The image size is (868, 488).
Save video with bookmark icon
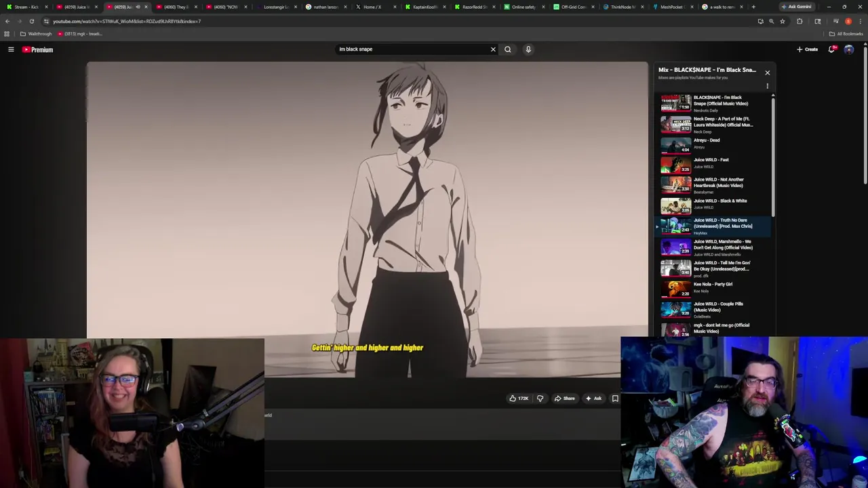coord(615,399)
